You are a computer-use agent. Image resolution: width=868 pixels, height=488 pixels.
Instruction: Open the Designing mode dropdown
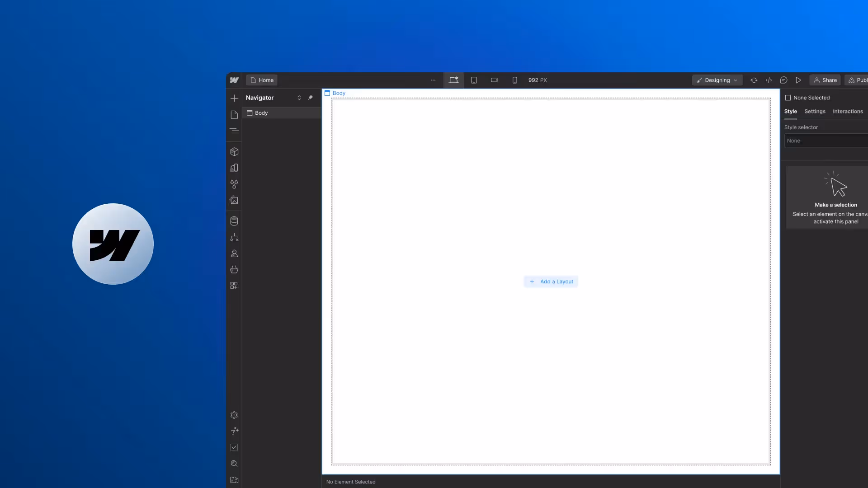point(717,80)
